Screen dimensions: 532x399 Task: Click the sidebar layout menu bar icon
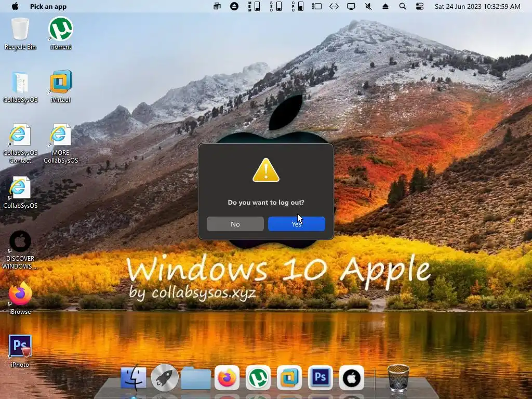pyautogui.click(x=317, y=6)
